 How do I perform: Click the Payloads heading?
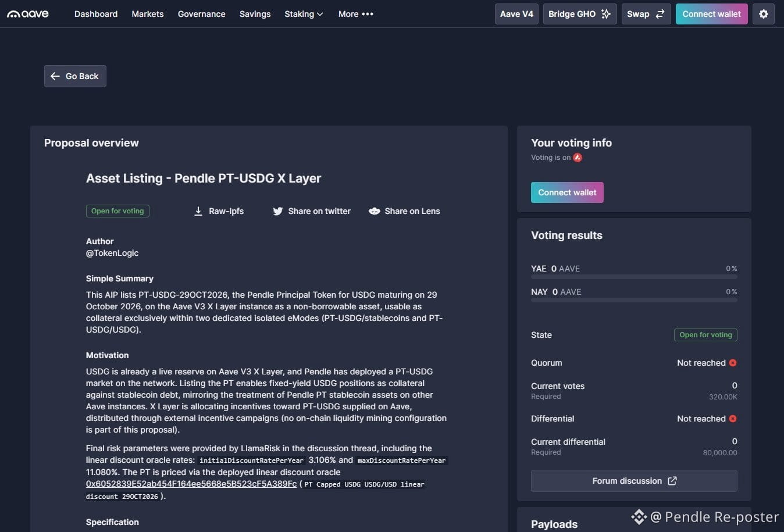pos(554,524)
